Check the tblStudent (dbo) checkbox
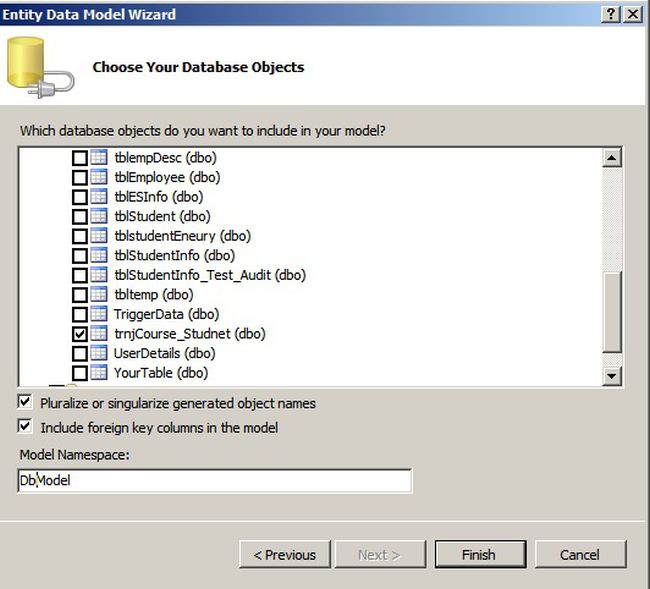 tap(80, 216)
